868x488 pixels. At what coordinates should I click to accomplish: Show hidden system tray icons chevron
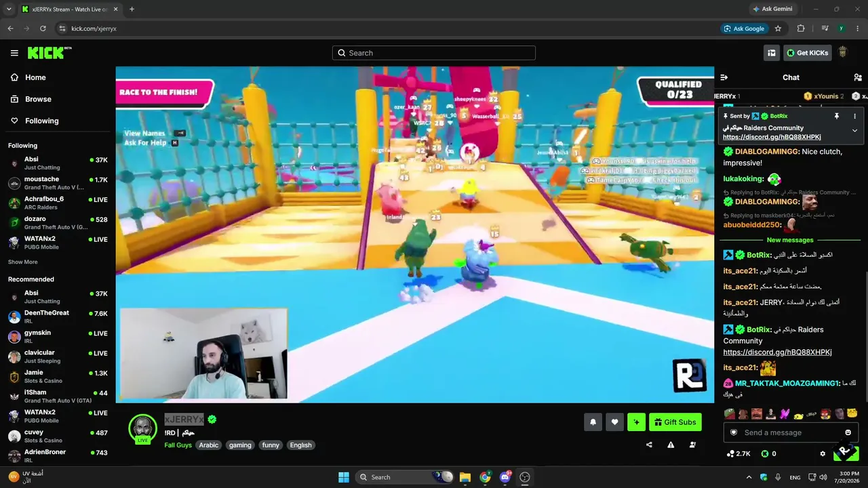click(x=749, y=477)
